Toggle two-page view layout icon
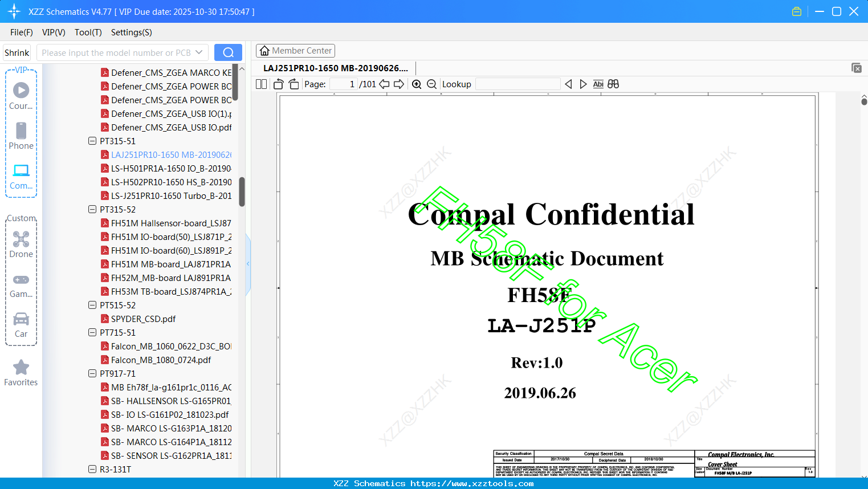Screen dimensions: 868x489 pos(262,84)
